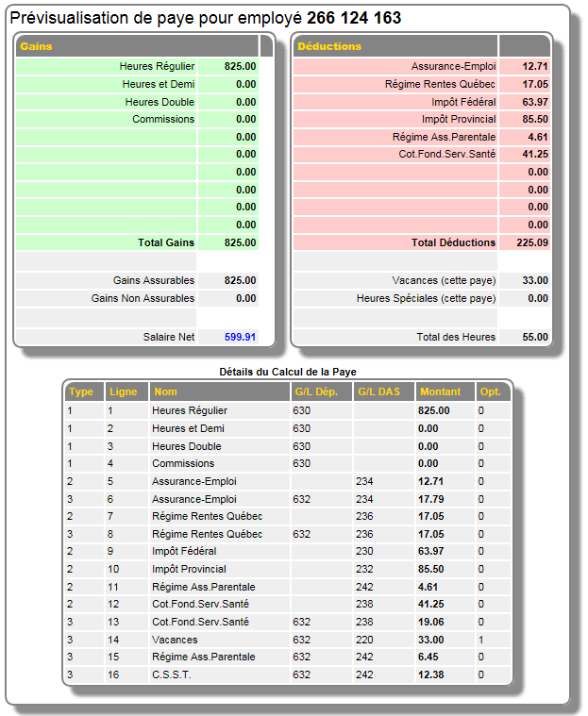Select Vacances on line 14
Image resolution: width=588 pixels, height=716 pixels.
tap(175, 640)
